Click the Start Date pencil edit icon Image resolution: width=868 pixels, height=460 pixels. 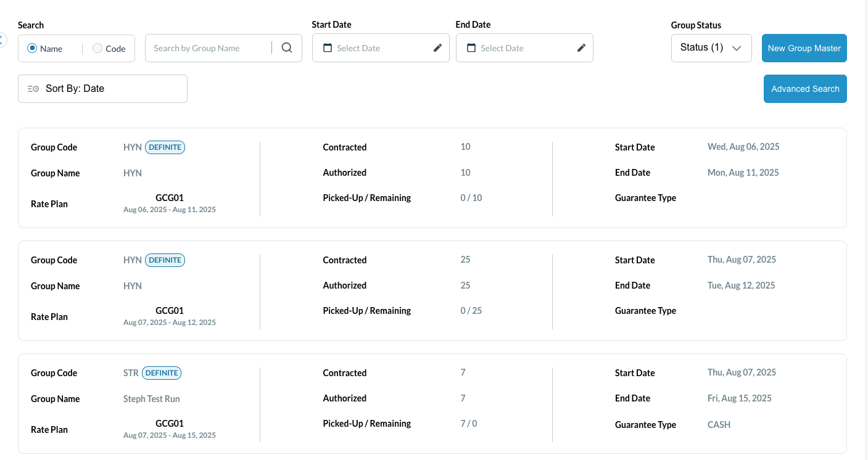(437, 48)
